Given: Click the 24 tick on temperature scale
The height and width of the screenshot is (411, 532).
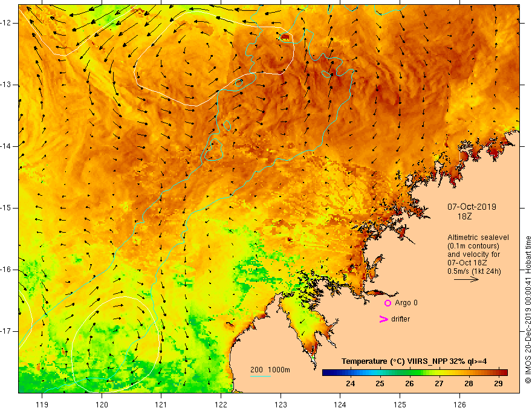Looking at the screenshot, I should pyautogui.click(x=351, y=384).
